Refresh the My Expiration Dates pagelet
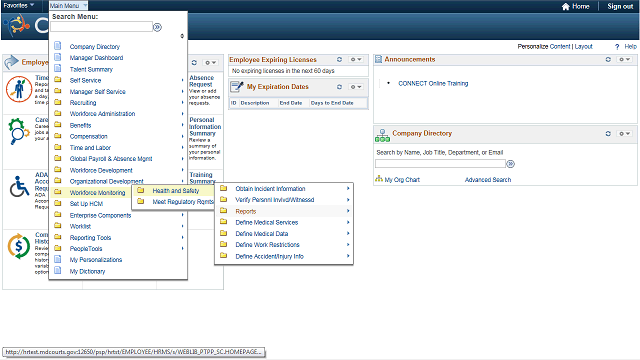 (x=339, y=87)
